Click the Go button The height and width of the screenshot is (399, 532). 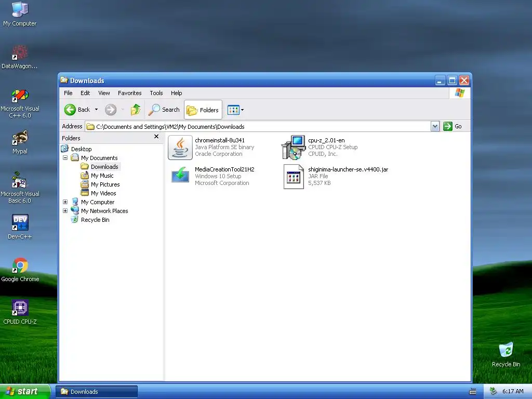[x=453, y=127]
